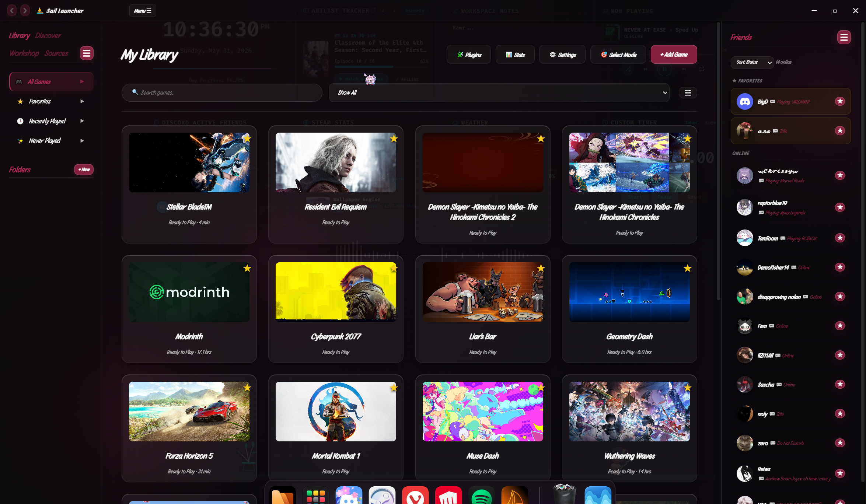866x504 pixels.
Task: Open the Stats button
Action: (x=515, y=55)
